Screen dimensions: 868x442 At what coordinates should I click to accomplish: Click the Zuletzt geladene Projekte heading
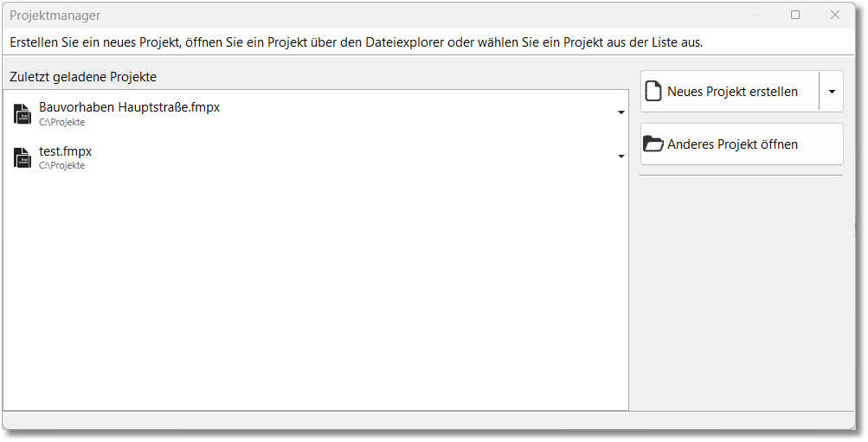[x=83, y=77]
